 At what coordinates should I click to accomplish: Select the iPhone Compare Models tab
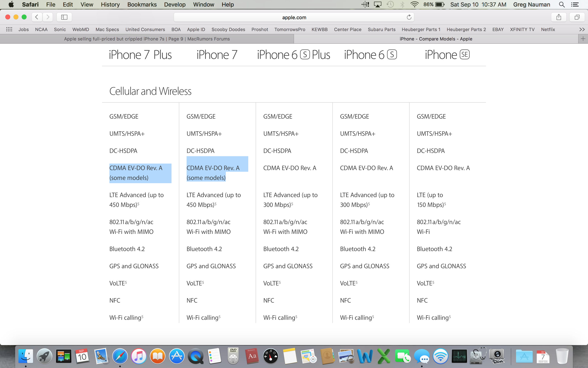436,39
